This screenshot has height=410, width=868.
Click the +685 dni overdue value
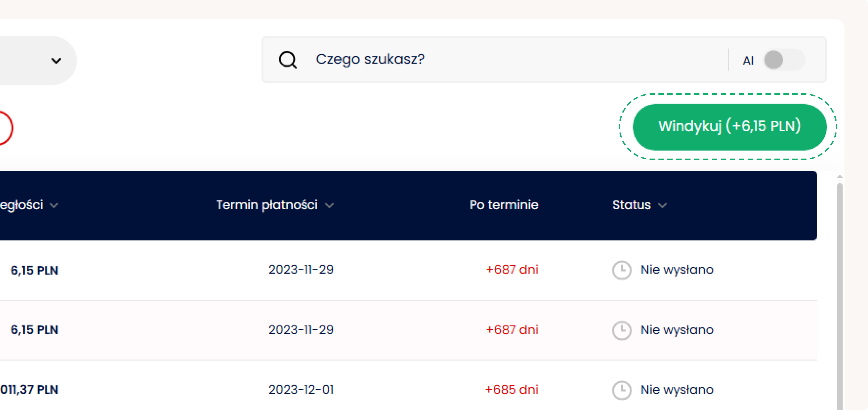(x=511, y=389)
